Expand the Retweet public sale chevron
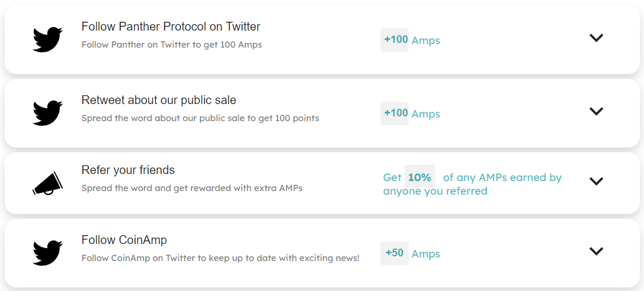This screenshot has width=644, height=291. [596, 111]
